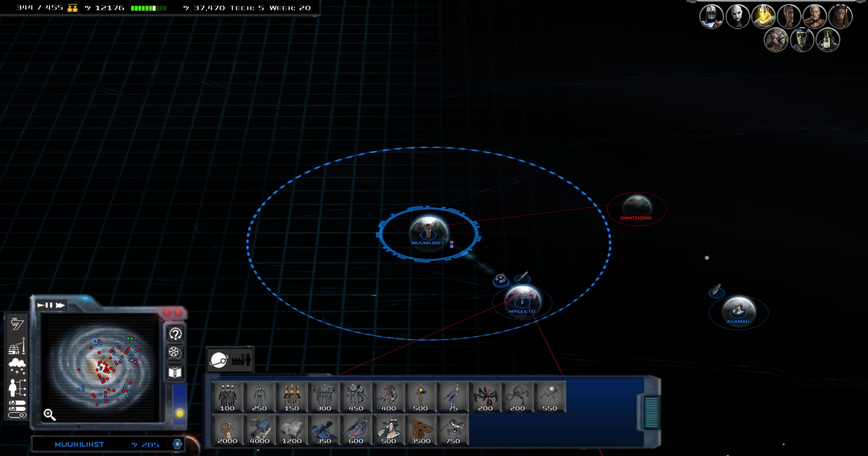Image resolution: width=868 pixels, height=456 pixels.
Task: Open the film reel cinematic button
Action: [175, 353]
